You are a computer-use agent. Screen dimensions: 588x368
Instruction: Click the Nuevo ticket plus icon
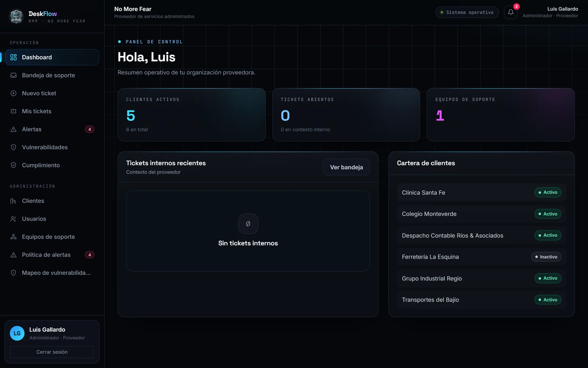click(14, 93)
